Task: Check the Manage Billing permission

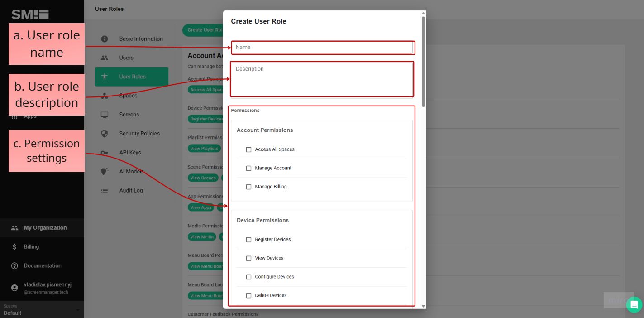Action: click(x=248, y=187)
